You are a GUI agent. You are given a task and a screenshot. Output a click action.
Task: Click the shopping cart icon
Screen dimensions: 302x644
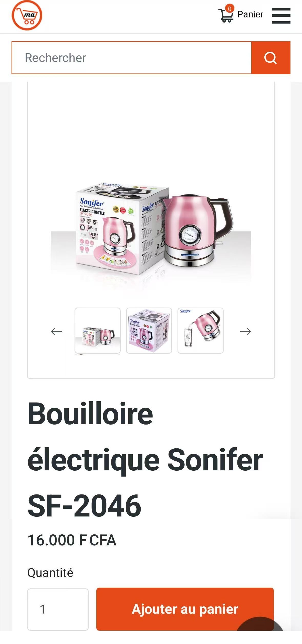tap(226, 15)
